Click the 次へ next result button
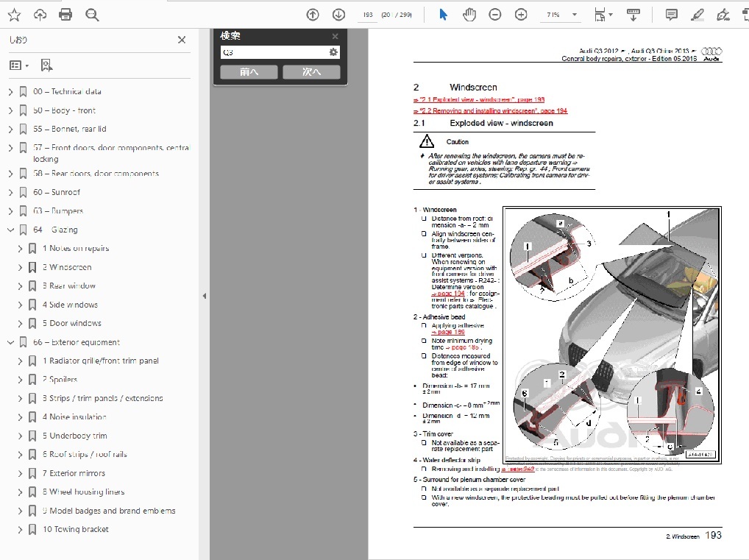 [311, 71]
